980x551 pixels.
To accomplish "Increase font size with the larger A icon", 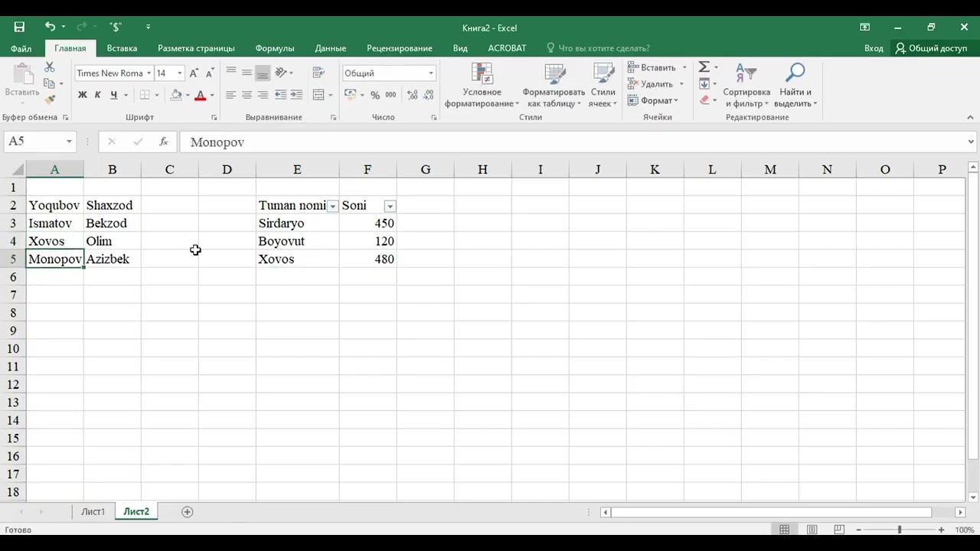I will [x=194, y=73].
